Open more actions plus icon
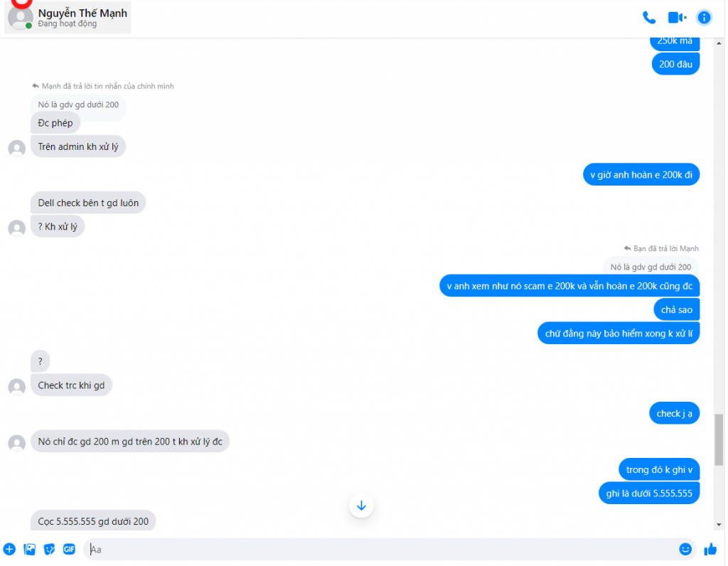Viewport: 728px width, 566px height. pyautogui.click(x=9, y=549)
